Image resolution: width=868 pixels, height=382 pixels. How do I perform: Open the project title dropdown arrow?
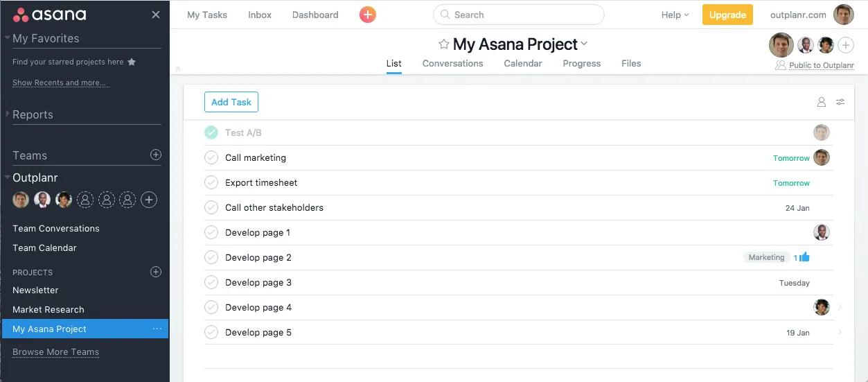[x=584, y=44]
